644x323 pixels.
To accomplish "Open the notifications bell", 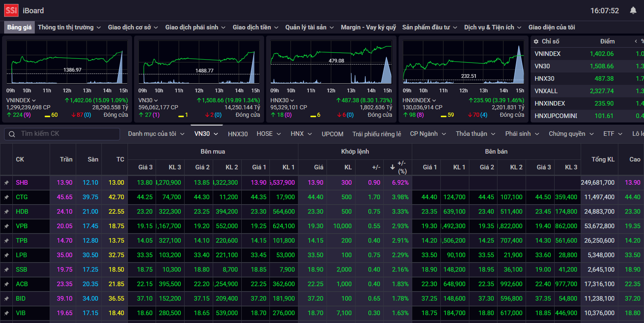I will (633, 10).
